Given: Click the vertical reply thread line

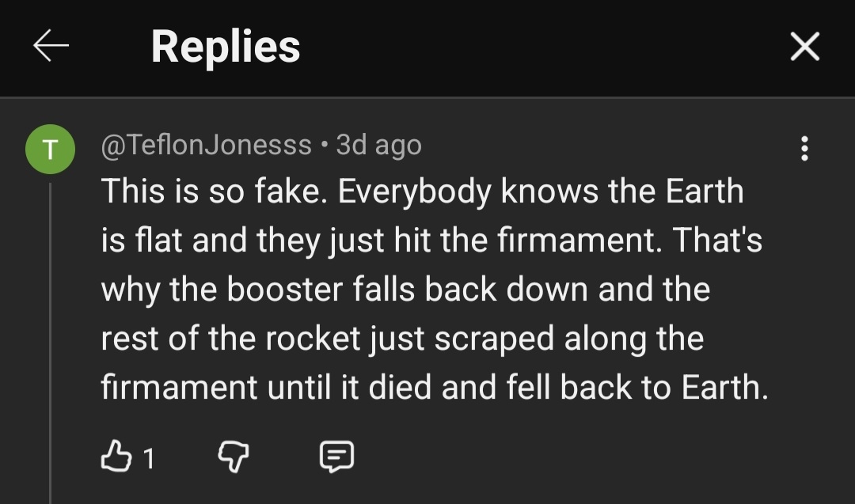Looking at the screenshot, I should [51, 340].
